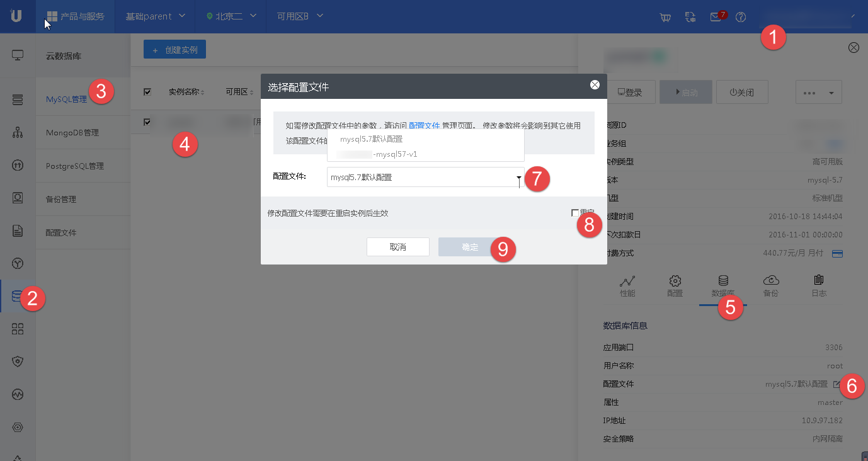Click the user name value root

click(x=835, y=366)
